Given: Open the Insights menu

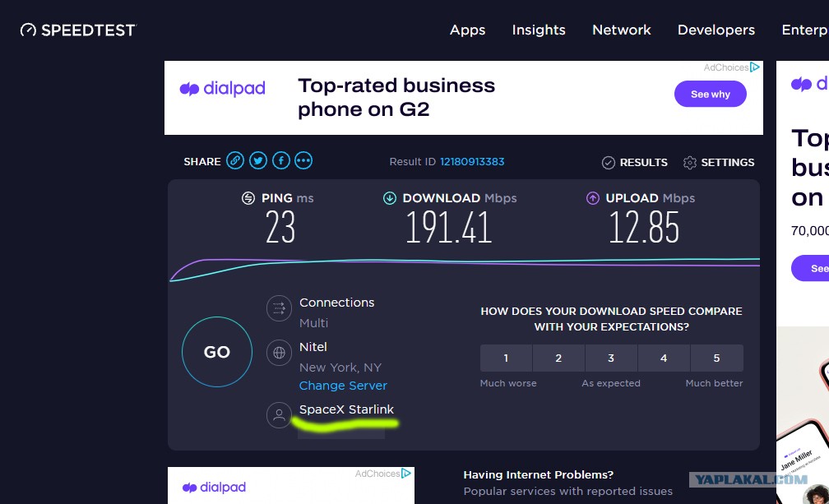Looking at the screenshot, I should [539, 30].
